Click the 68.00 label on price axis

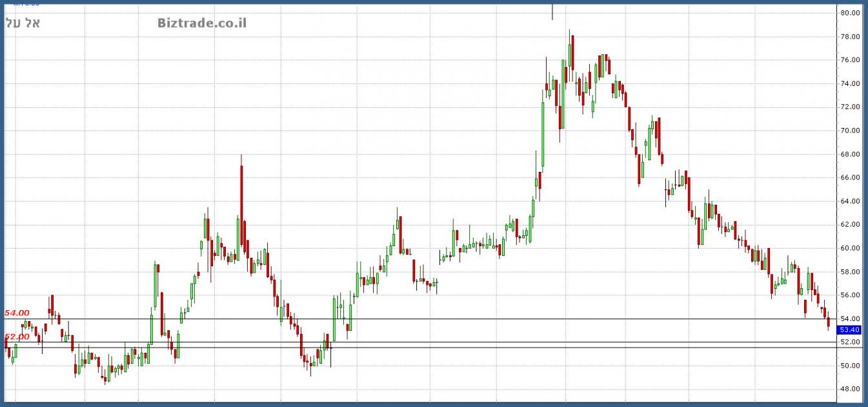tap(849, 154)
